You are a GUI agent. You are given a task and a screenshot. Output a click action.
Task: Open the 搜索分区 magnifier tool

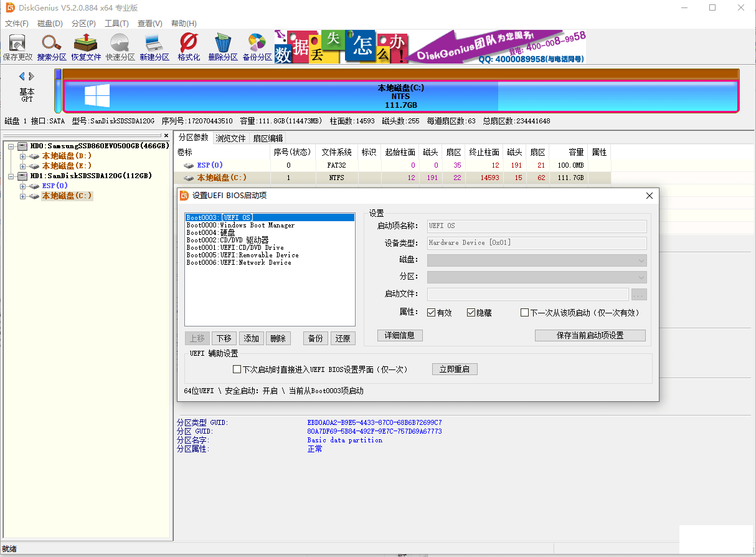pos(51,47)
